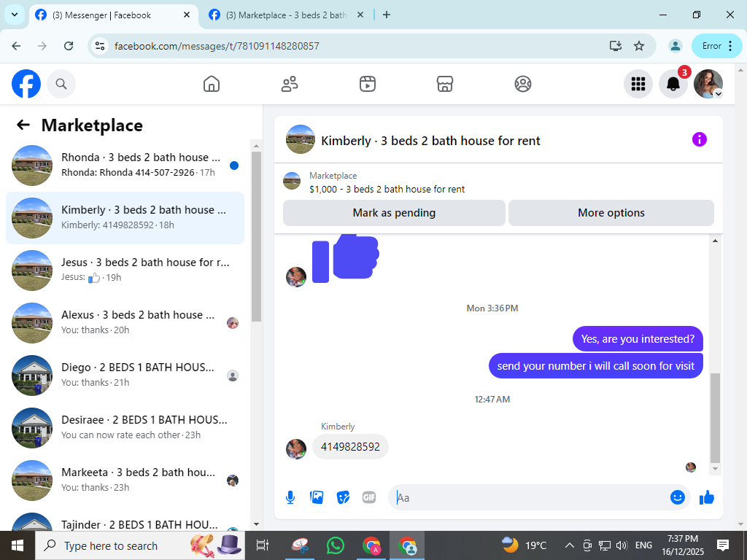
Task: Click 'send your number' message bubble
Action: [x=595, y=366]
